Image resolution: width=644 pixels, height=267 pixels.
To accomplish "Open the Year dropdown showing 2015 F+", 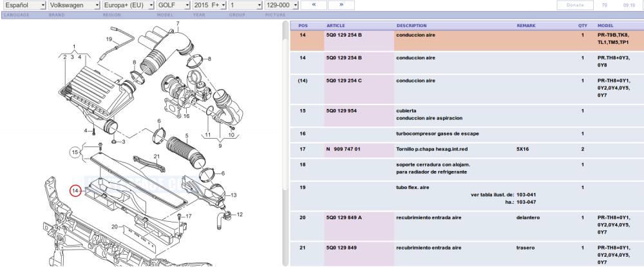I will pos(209,5).
